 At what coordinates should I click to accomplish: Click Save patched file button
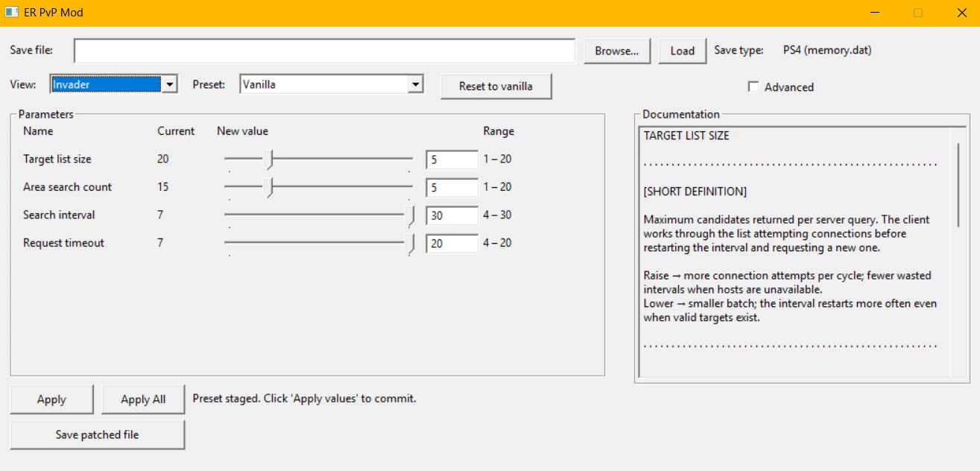tap(97, 435)
